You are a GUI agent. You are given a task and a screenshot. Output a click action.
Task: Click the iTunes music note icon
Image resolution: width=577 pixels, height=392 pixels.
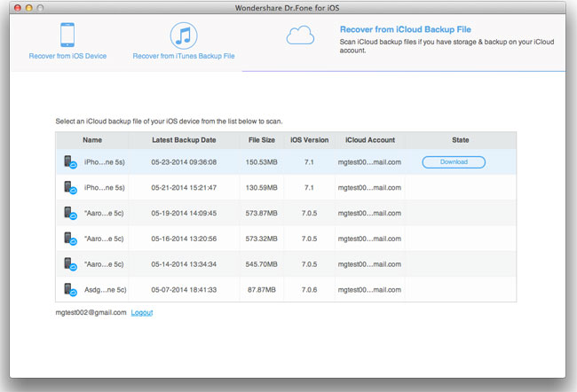click(183, 35)
